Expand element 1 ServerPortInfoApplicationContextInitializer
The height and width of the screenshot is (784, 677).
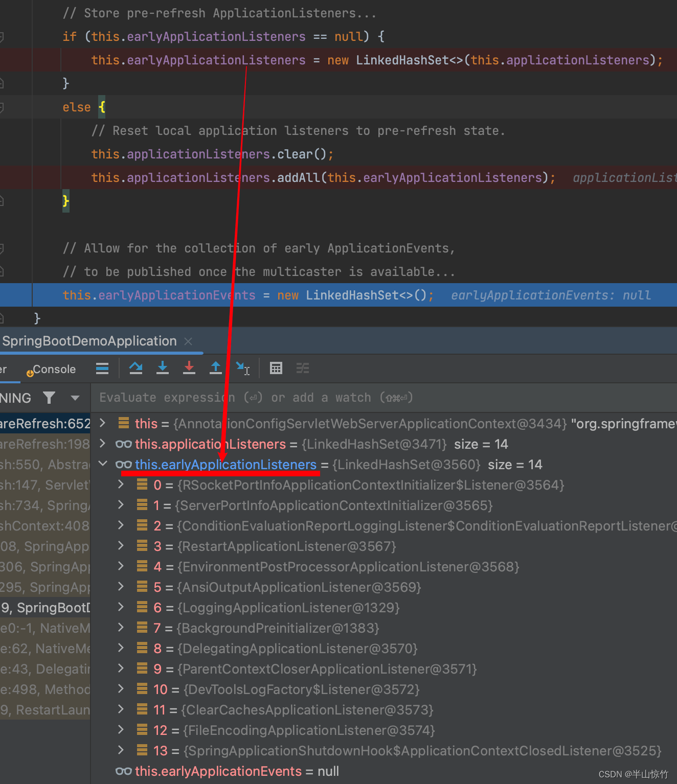click(x=121, y=504)
